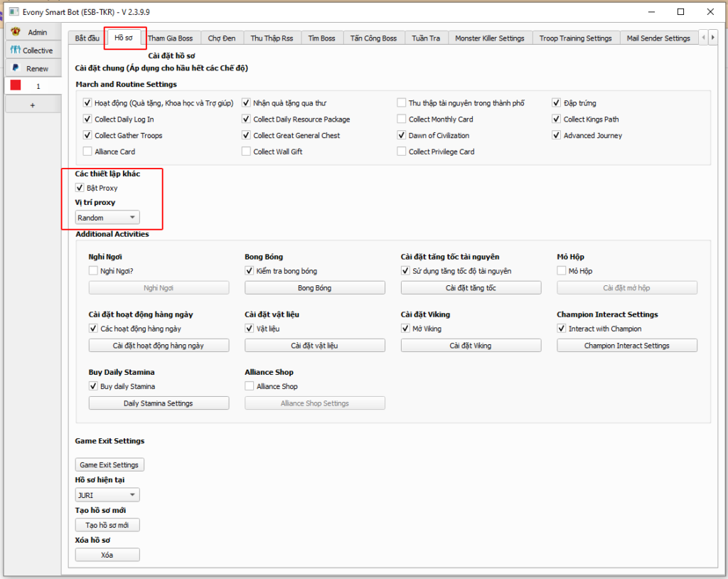
Task: Open the Troop Training Settings tab
Action: tap(574, 38)
